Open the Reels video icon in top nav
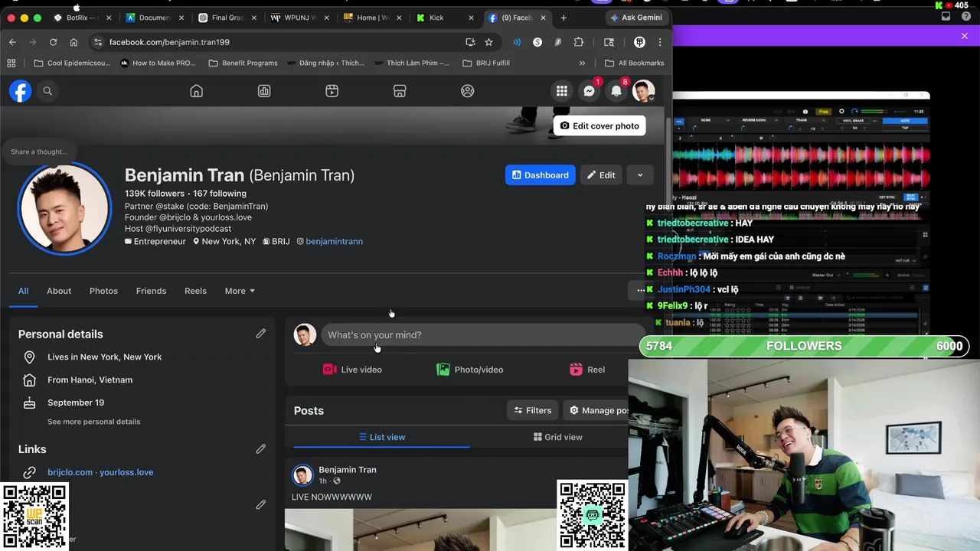 point(332,91)
